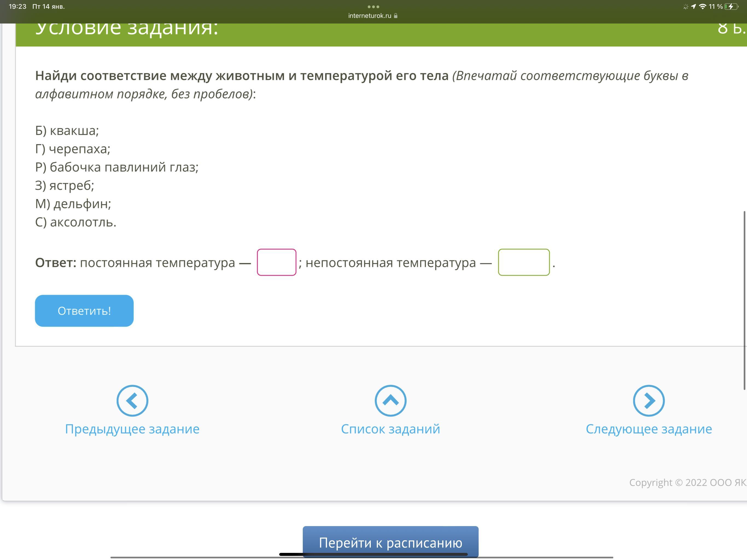Click the left arrow circle icon
The height and width of the screenshot is (560, 747).
click(132, 401)
